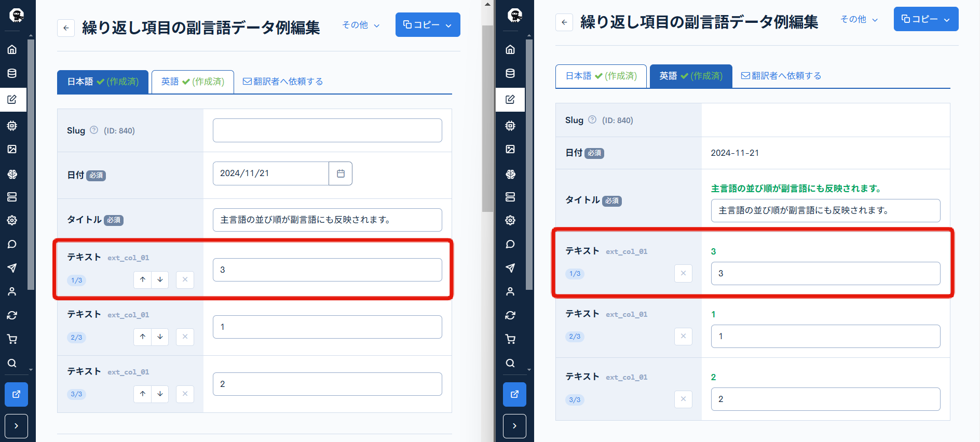Open その他 dropdown in left window
Viewport: 980px width, 442px height.
361,25
